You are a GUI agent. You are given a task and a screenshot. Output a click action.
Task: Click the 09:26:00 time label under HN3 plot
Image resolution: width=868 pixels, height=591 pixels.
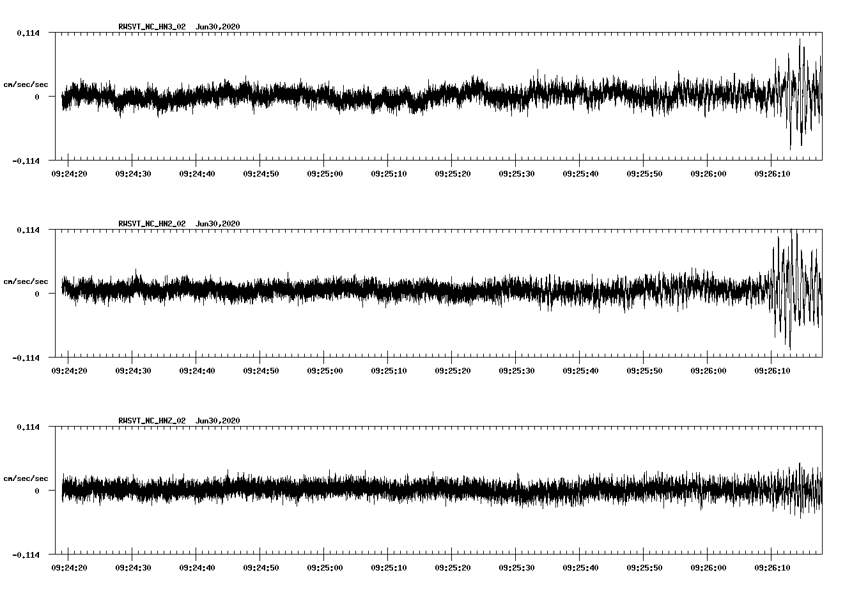(x=708, y=173)
